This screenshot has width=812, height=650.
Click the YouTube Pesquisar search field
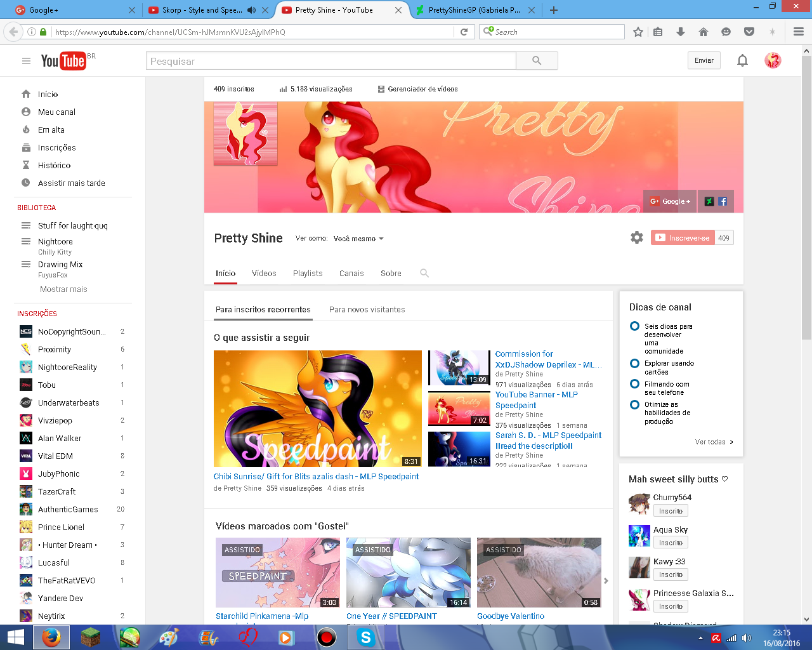331,61
